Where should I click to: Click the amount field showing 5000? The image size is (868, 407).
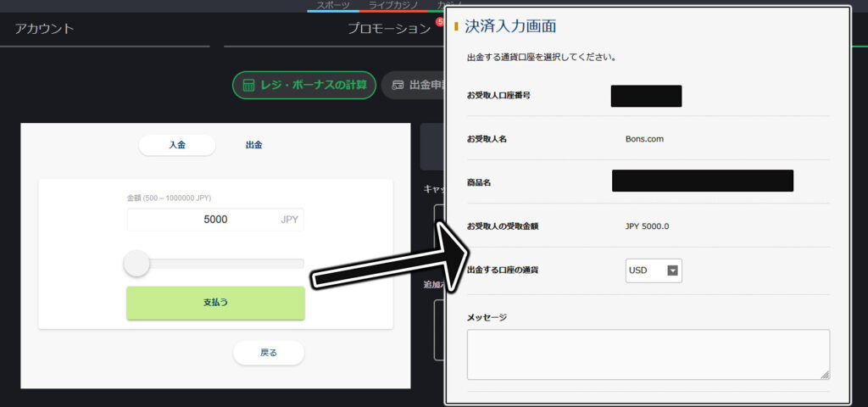click(x=215, y=220)
